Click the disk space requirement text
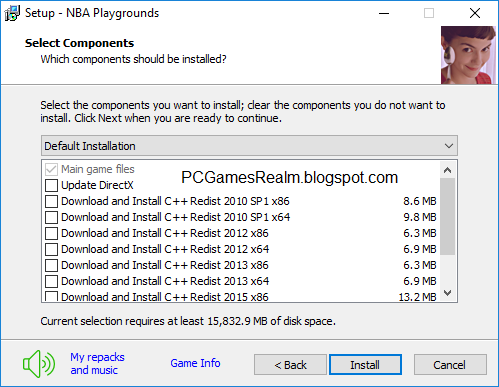Screen dimensions: 499x387 coord(188,321)
